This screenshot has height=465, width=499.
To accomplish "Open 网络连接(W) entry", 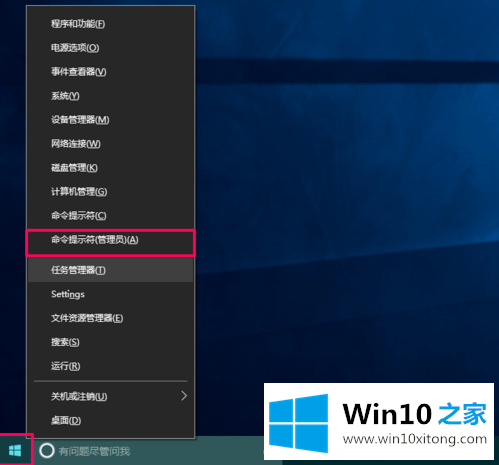I will (x=110, y=144).
